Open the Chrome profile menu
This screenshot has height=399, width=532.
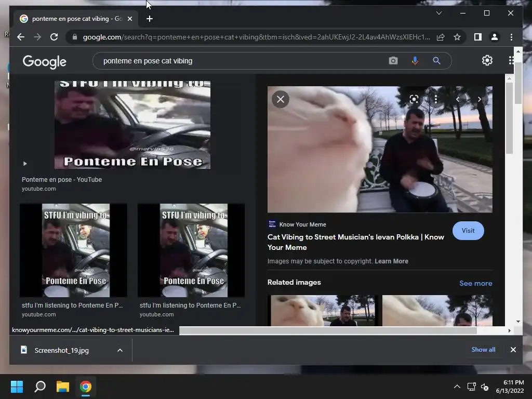[495, 37]
